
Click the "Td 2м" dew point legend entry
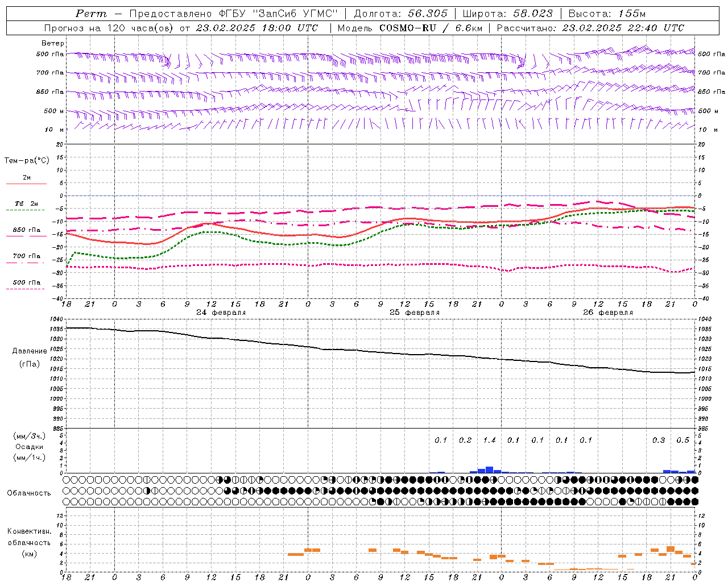coord(27,203)
